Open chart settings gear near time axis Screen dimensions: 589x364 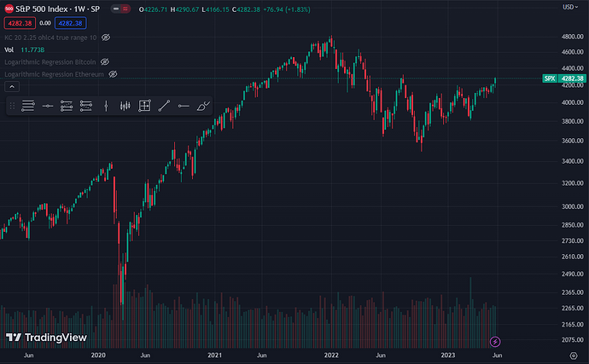coord(574,355)
